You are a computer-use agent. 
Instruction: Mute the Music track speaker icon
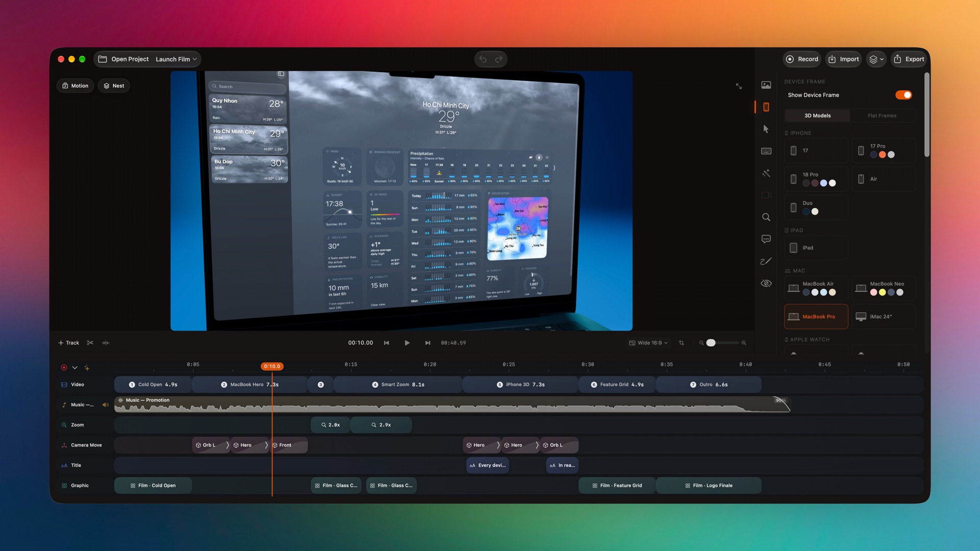click(x=105, y=405)
